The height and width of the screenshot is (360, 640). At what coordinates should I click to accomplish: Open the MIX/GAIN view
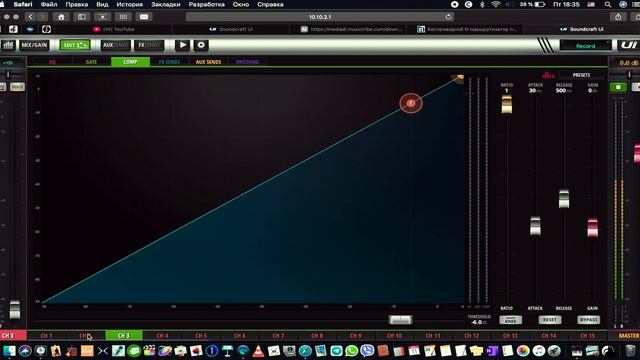34,45
